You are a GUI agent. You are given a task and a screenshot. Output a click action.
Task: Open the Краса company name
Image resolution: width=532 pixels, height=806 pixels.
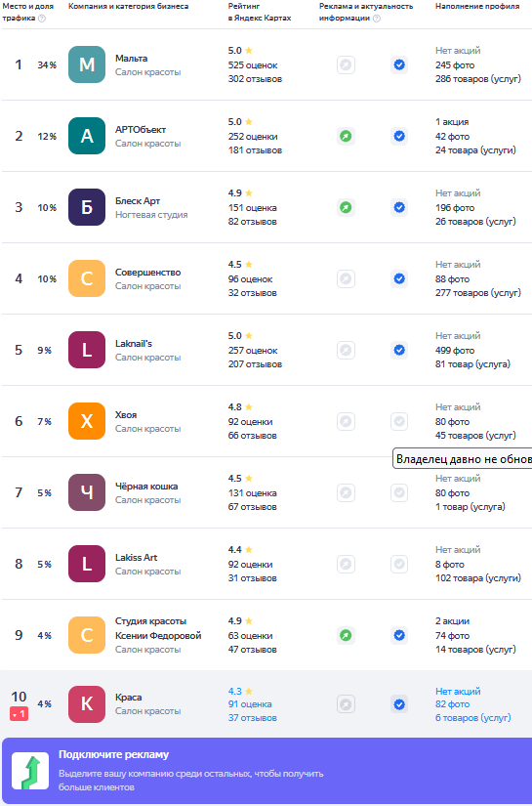(x=129, y=697)
